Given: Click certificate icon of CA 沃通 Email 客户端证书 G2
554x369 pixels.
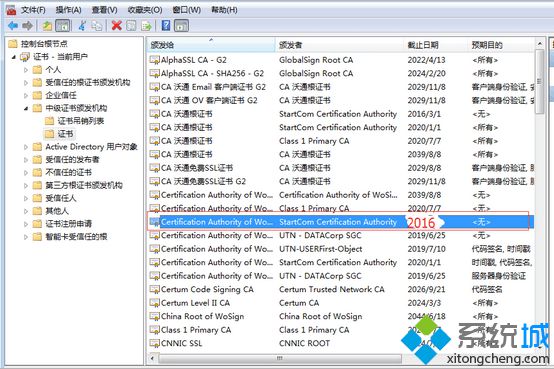Looking at the screenshot, I should (154, 87).
